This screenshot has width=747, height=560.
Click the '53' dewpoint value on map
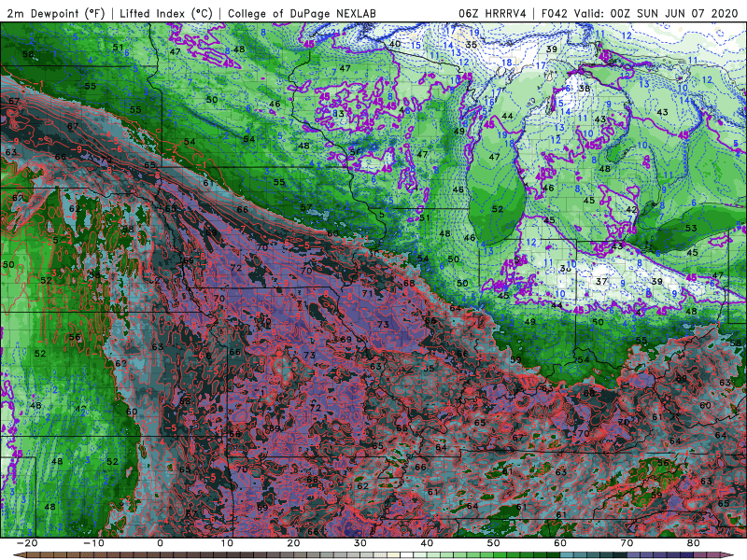point(691,228)
